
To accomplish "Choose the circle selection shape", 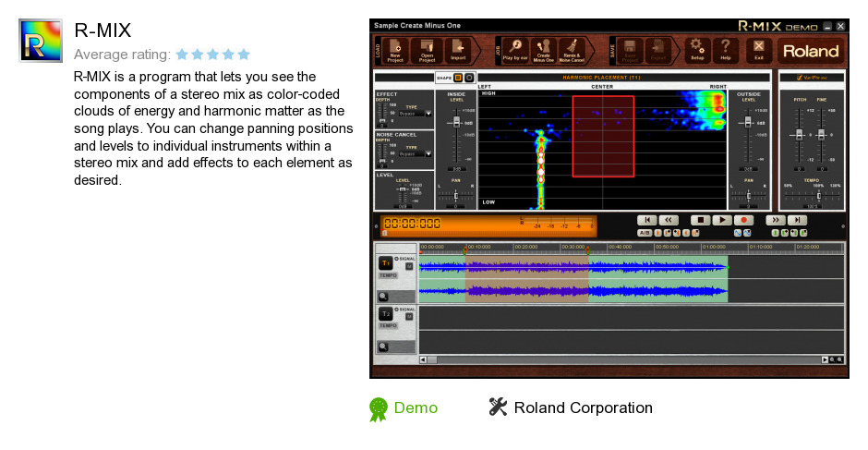I will pyautogui.click(x=469, y=78).
